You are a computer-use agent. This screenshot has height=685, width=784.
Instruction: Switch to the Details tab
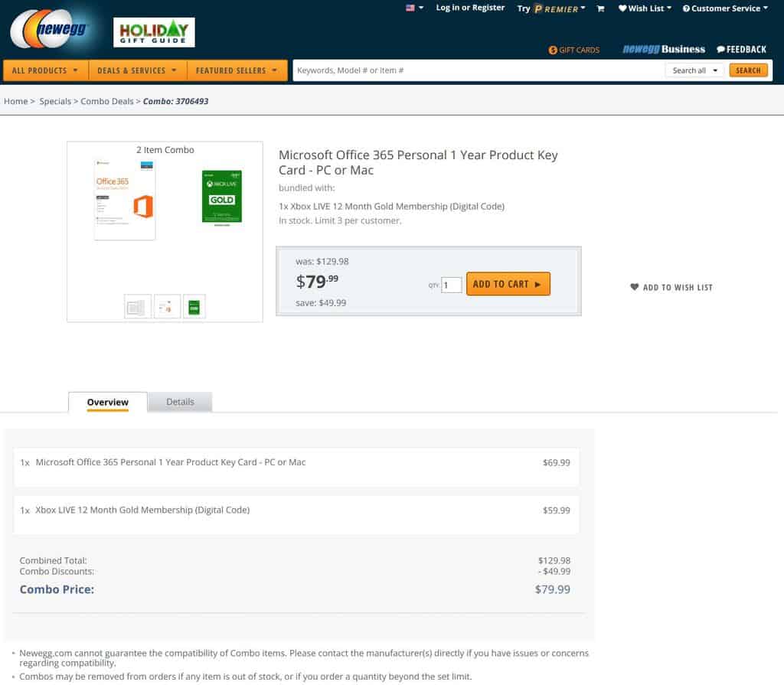(x=180, y=402)
